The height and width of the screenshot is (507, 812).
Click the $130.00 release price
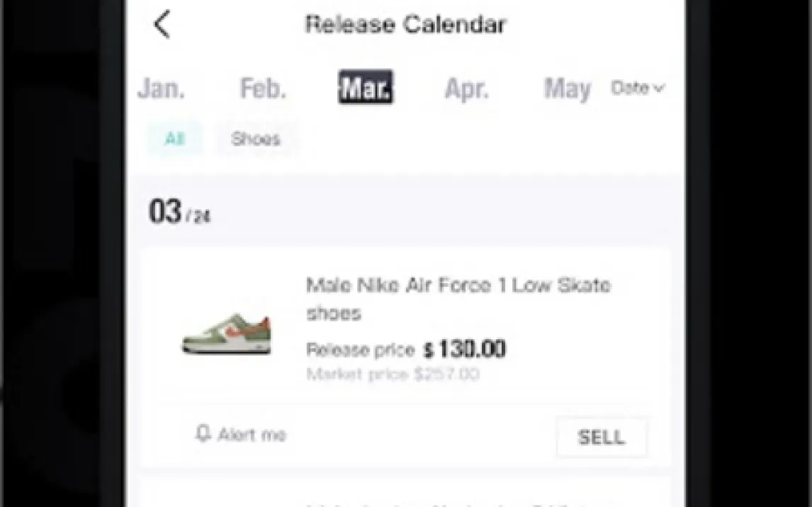[465, 349]
